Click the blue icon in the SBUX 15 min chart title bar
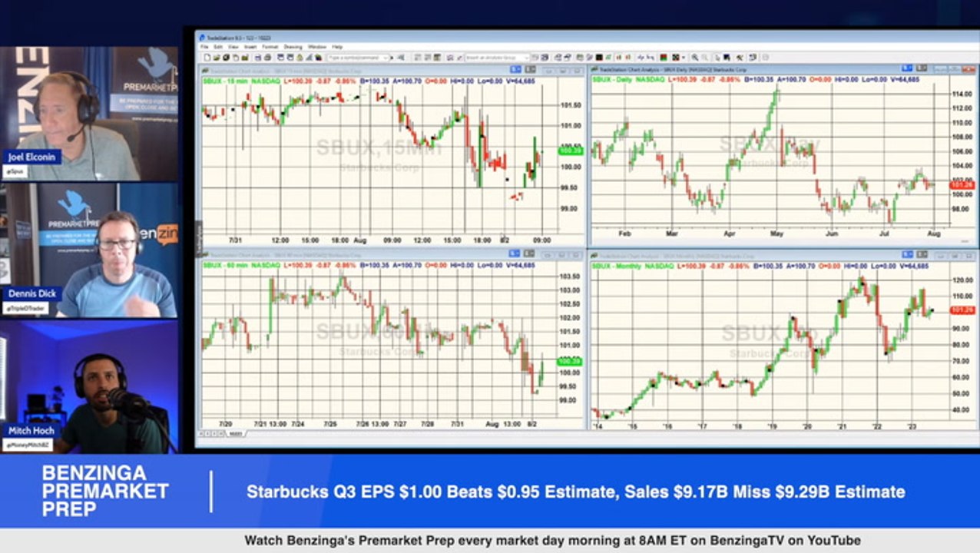Image resolution: width=980 pixels, height=553 pixels. click(515, 70)
